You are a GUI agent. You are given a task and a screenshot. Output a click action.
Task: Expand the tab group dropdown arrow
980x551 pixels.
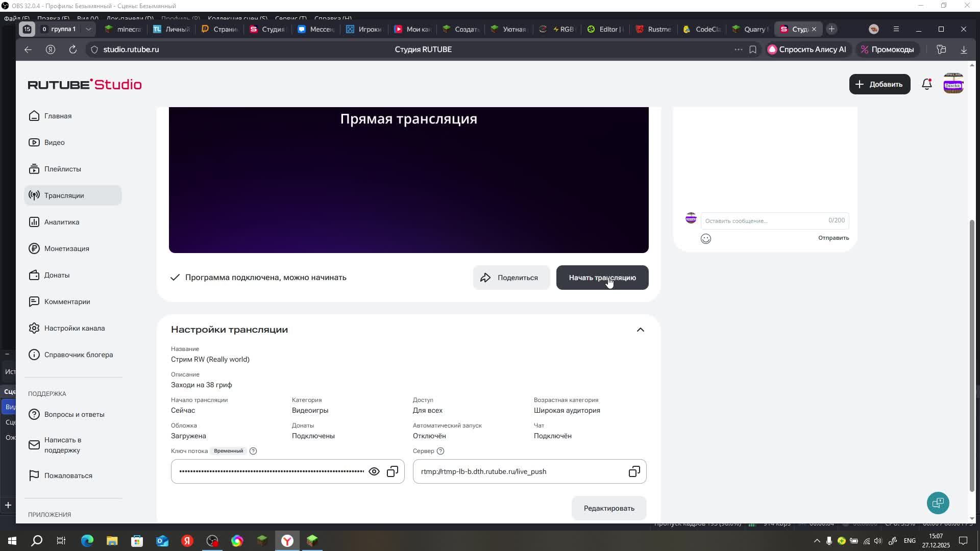pos(88,29)
